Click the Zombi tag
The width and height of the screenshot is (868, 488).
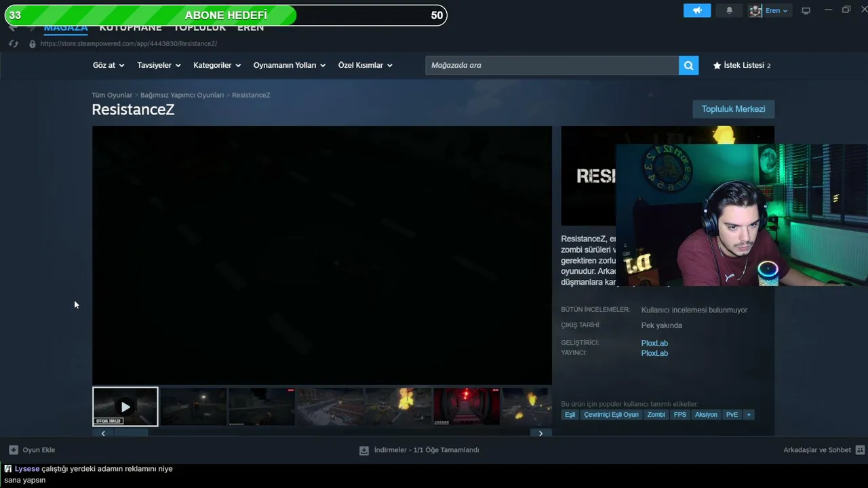656,414
